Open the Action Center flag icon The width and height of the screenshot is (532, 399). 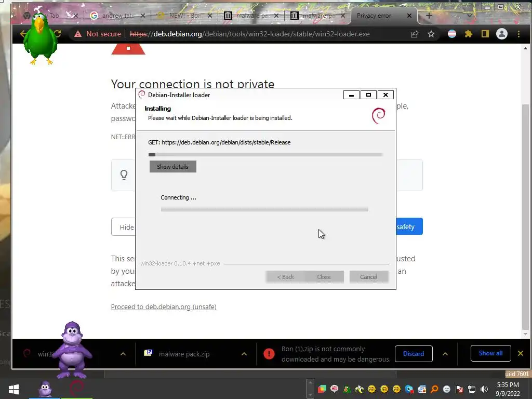pos(459,389)
